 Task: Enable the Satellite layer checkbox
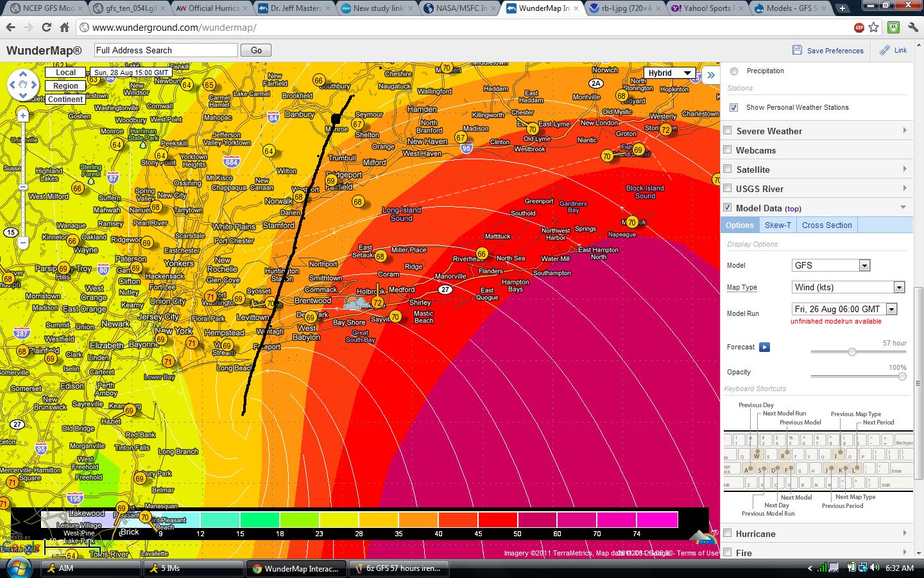pyautogui.click(x=728, y=169)
